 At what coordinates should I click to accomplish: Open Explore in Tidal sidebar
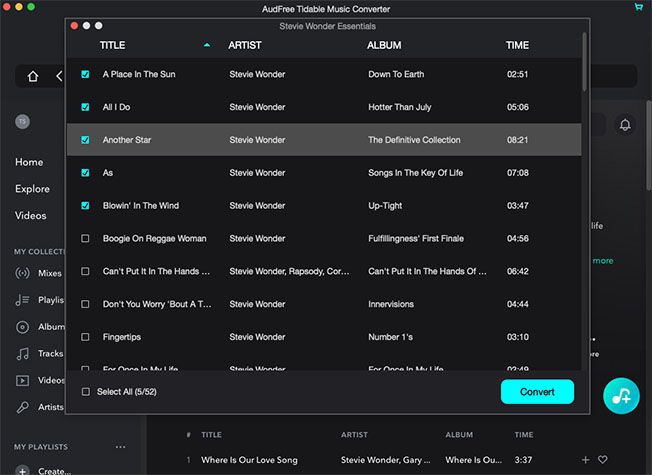(32, 189)
